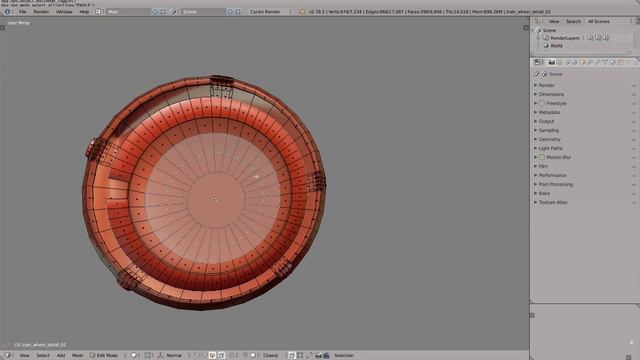Select the Material properties tab
The width and height of the screenshot is (640, 360).
613,62
